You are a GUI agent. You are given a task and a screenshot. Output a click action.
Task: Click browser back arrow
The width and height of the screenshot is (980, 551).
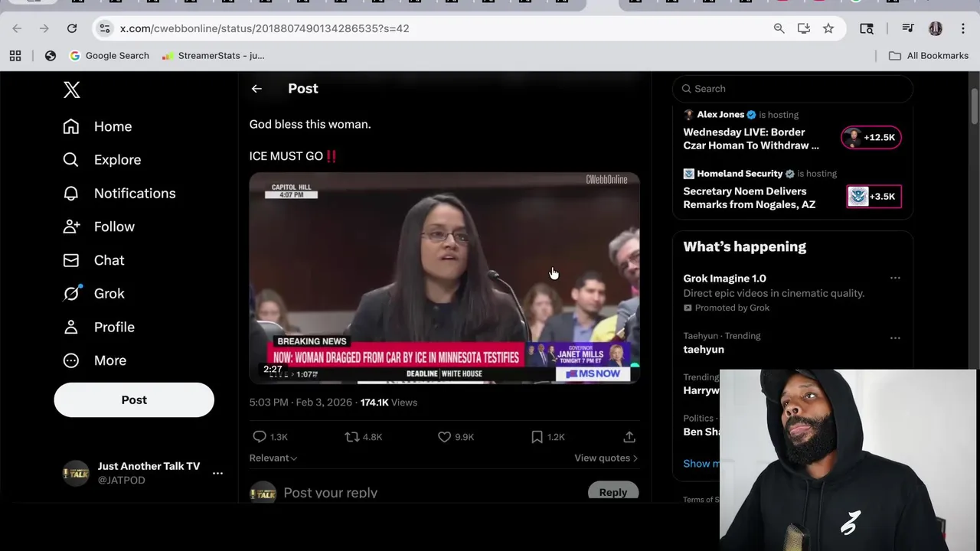point(17,28)
